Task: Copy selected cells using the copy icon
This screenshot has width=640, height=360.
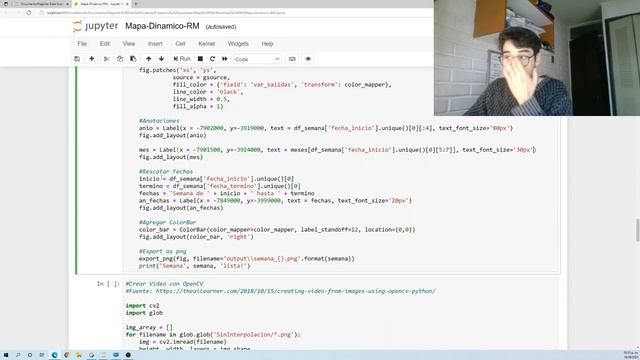Action: [x=120, y=59]
